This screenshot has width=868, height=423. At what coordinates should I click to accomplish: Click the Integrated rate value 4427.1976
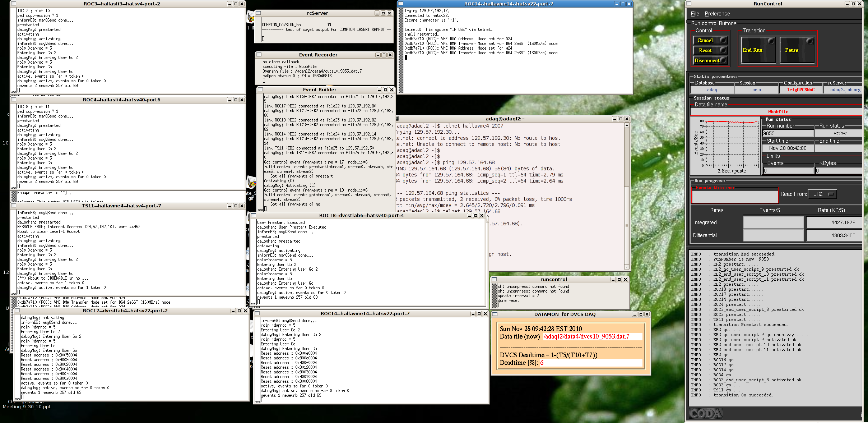click(835, 222)
